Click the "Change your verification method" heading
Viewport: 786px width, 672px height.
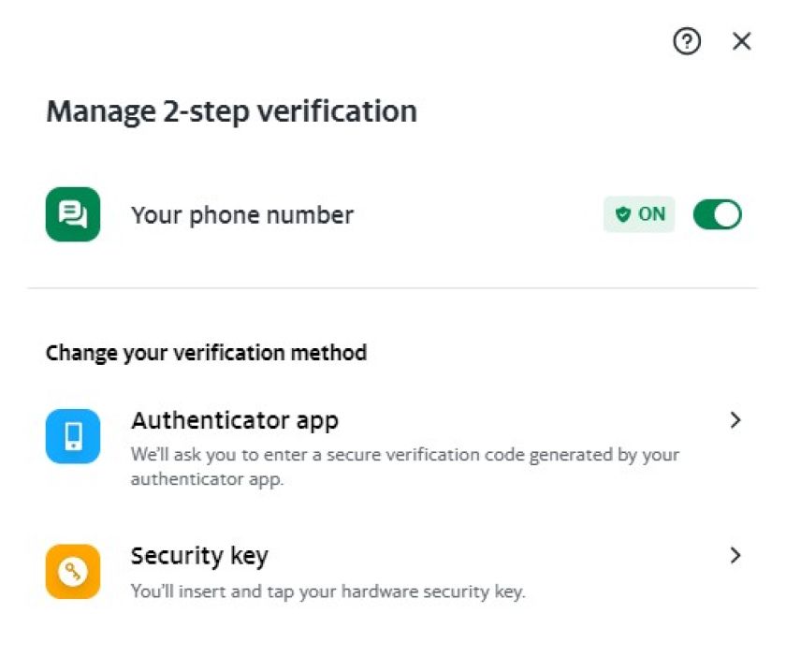tap(206, 353)
